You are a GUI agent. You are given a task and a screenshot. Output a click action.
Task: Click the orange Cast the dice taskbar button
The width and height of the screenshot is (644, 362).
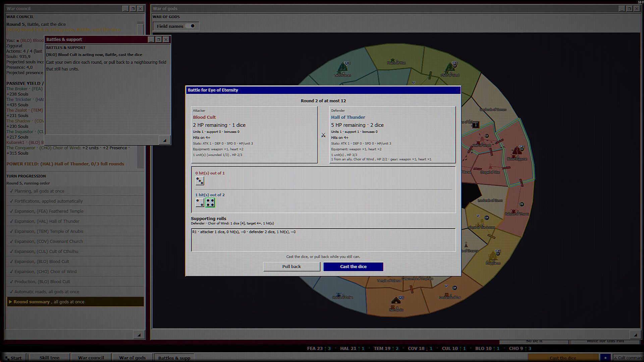[x=563, y=358]
